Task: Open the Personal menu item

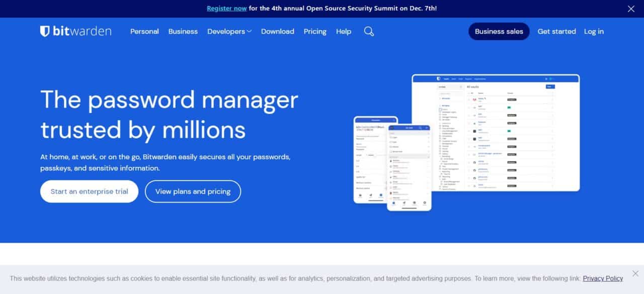Action: 144,31
